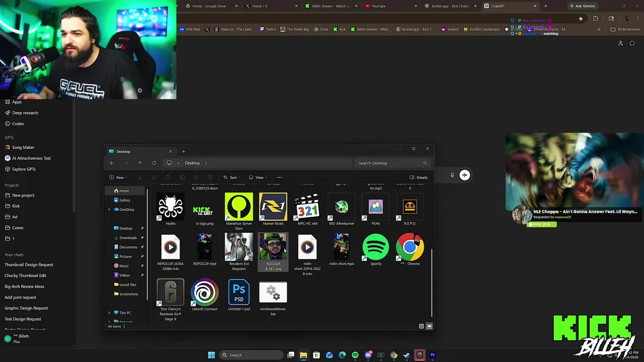Open the Hydra shortcut in Explorer

pyautogui.click(x=171, y=210)
